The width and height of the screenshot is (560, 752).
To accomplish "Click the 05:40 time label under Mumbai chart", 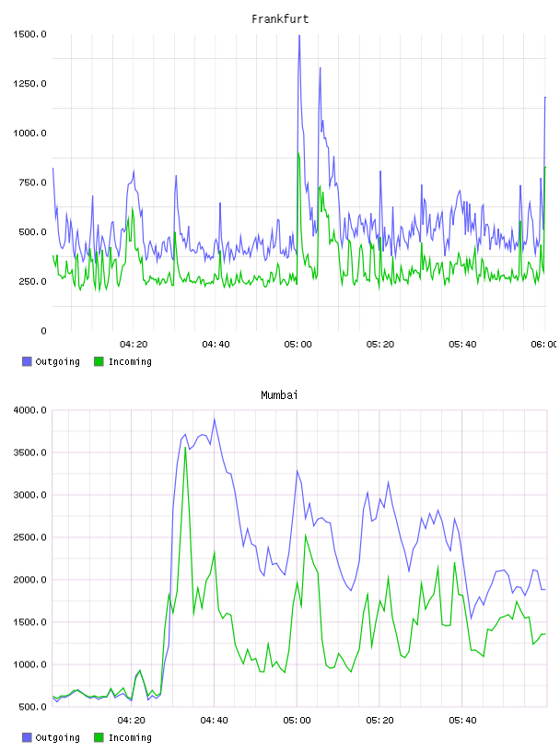I will (x=462, y=720).
